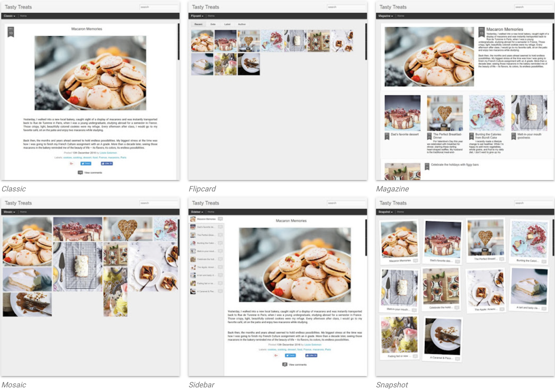The height and width of the screenshot is (392, 555).
Task: Expand the Magazine view dropdown
Action: [x=386, y=16]
